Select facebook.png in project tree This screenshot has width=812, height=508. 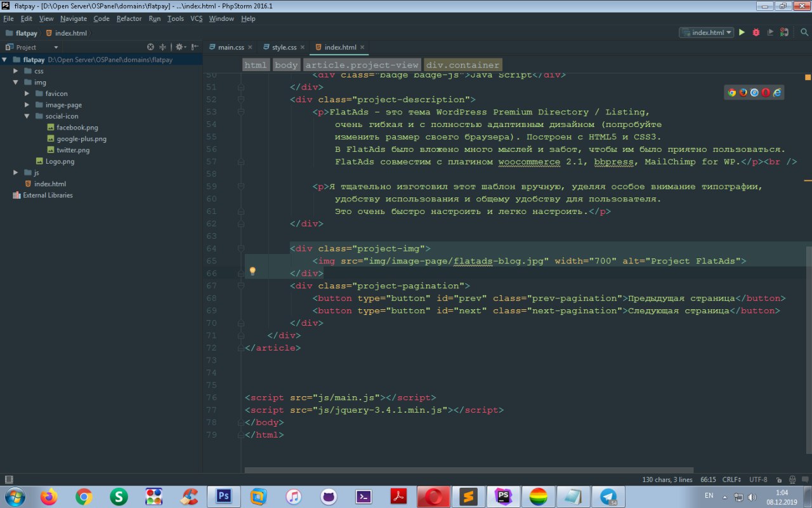coord(77,128)
